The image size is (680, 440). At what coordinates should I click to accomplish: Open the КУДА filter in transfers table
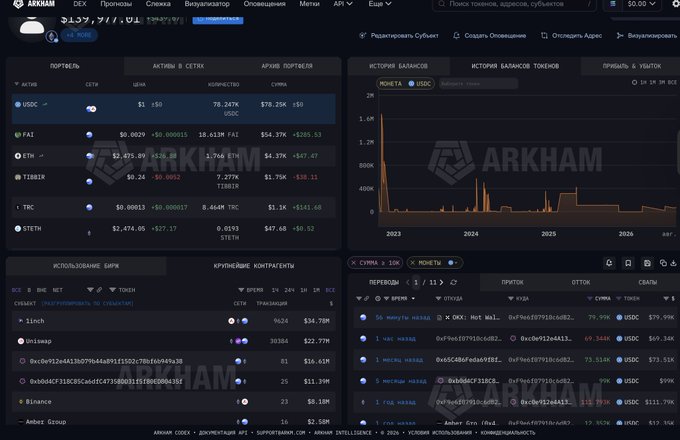tap(518, 299)
